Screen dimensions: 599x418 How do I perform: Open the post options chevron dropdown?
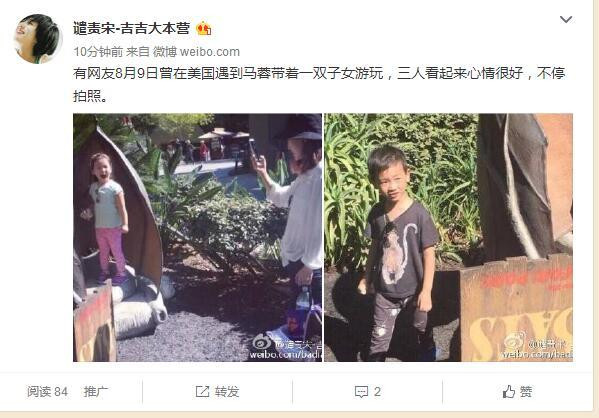point(566,19)
